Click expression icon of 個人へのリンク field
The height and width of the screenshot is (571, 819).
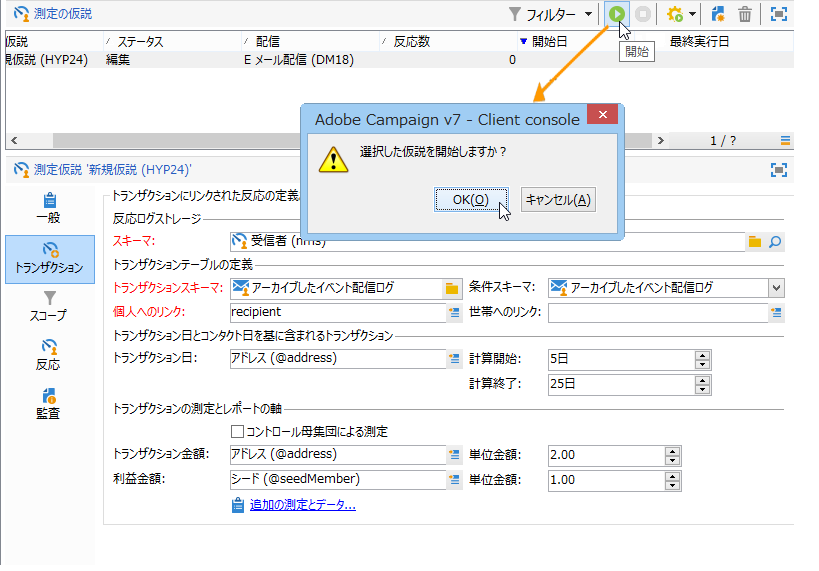454,313
